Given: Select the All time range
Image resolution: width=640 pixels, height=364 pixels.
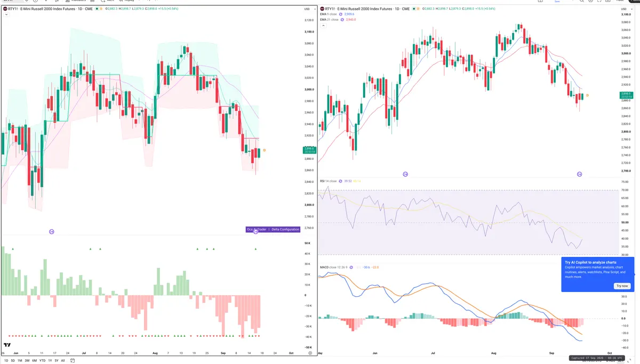Looking at the screenshot, I should 63,361.
